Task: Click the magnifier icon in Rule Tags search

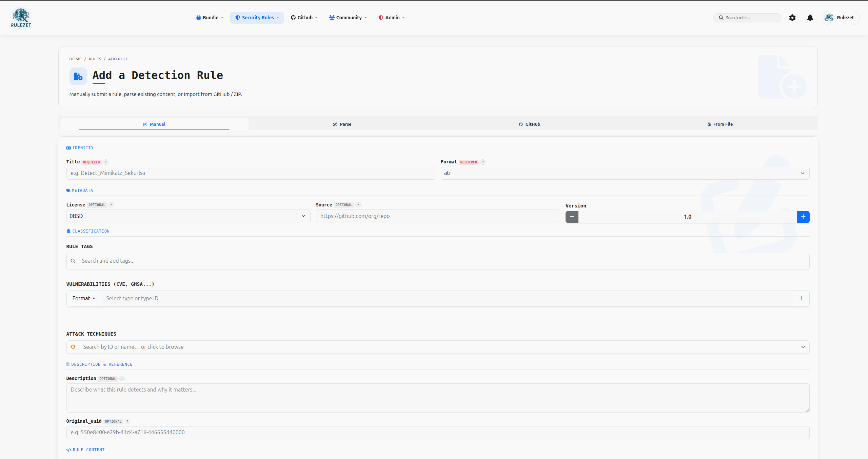Action: point(73,261)
